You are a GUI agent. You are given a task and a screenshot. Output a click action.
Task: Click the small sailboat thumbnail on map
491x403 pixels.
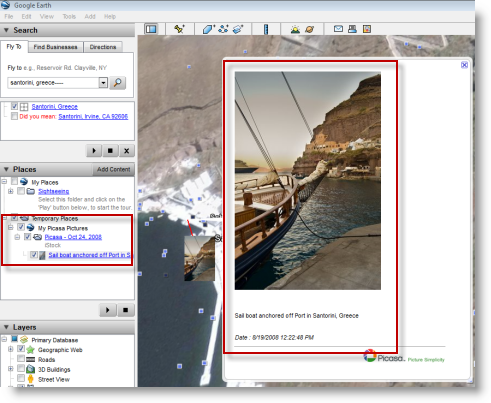[x=200, y=258]
